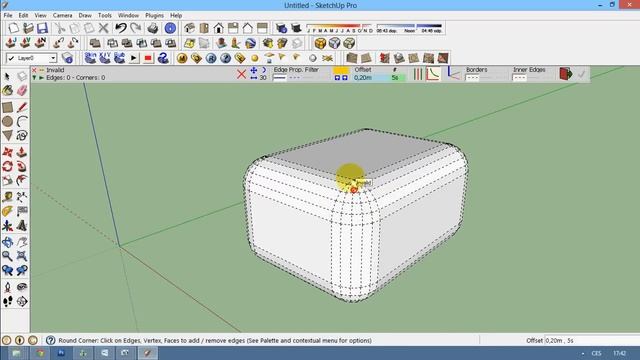
Task: Toggle Edge Prop. Filter solid line
Action: click(x=280, y=78)
